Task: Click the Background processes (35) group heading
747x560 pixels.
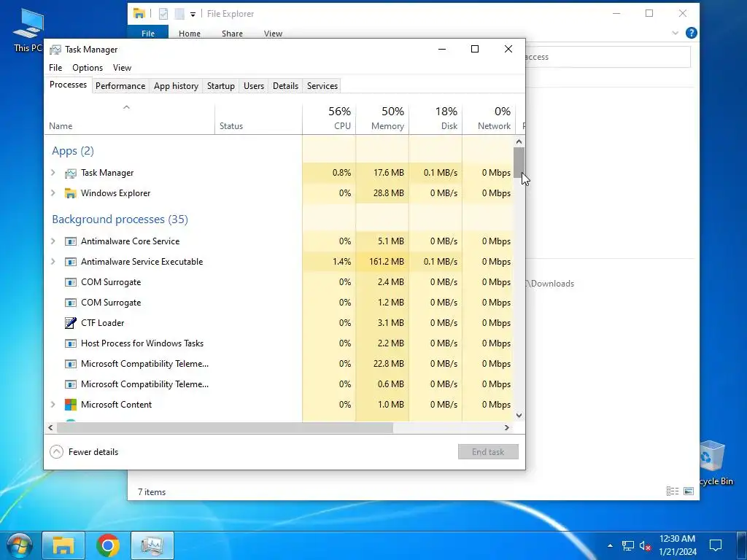Action: pyautogui.click(x=120, y=219)
